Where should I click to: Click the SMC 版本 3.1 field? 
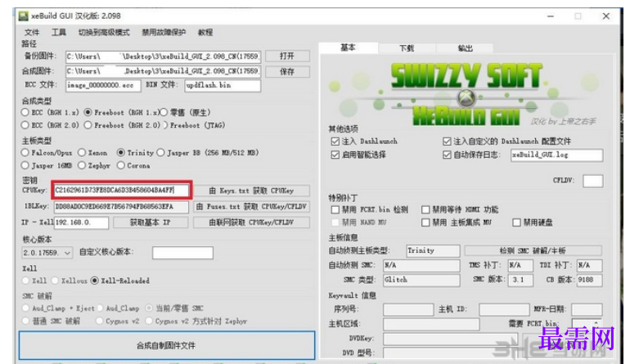pyautogui.click(x=521, y=280)
